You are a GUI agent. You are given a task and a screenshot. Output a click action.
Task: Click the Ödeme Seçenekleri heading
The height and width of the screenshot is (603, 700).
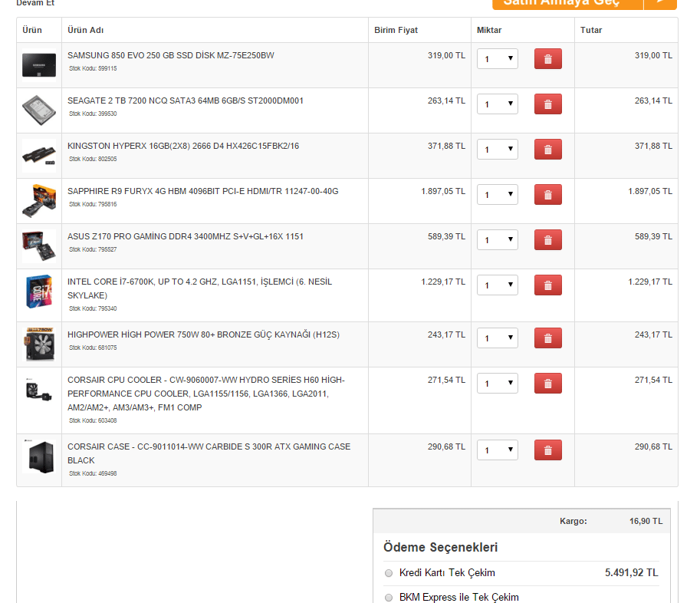[x=440, y=547]
